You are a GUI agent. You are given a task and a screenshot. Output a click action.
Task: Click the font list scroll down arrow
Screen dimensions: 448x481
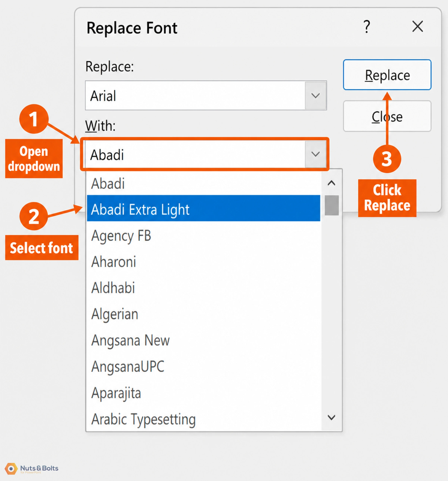point(332,417)
